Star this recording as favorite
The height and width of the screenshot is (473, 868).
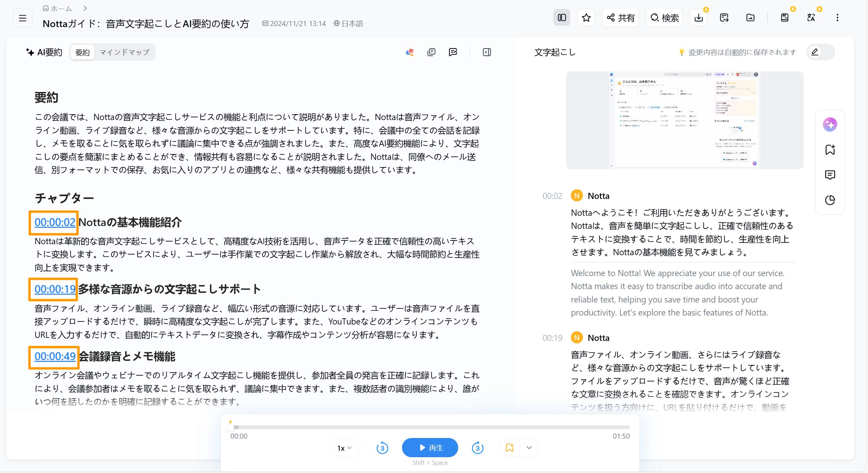pos(586,17)
